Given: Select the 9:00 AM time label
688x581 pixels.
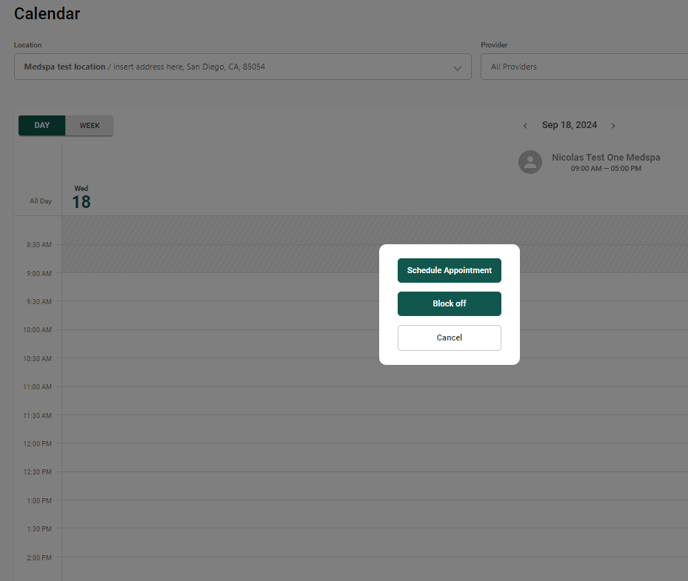Looking at the screenshot, I should pyautogui.click(x=39, y=273).
